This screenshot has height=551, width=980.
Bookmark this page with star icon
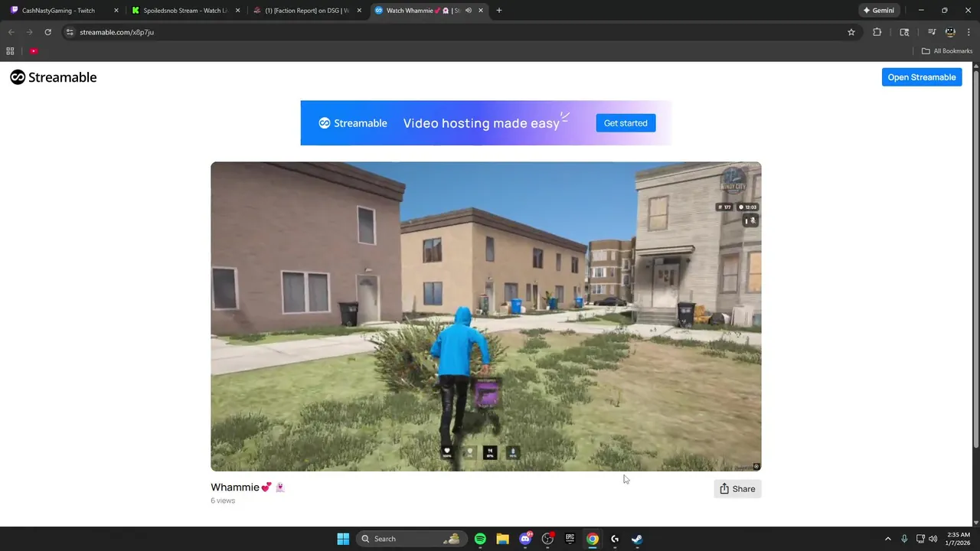point(851,32)
